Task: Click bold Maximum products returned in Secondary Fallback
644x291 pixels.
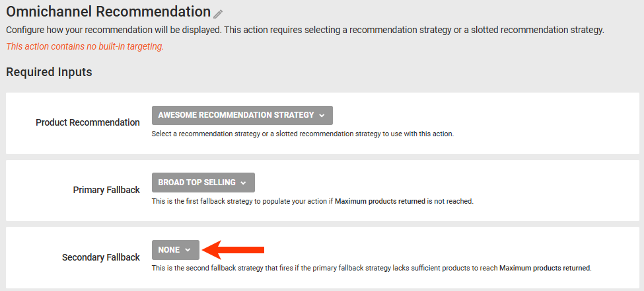Action: point(545,269)
